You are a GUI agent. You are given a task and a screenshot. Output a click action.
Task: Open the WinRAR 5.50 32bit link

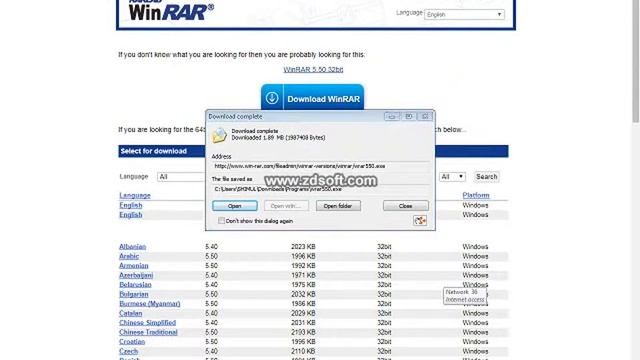pyautogui.click(x=313, y=69)
